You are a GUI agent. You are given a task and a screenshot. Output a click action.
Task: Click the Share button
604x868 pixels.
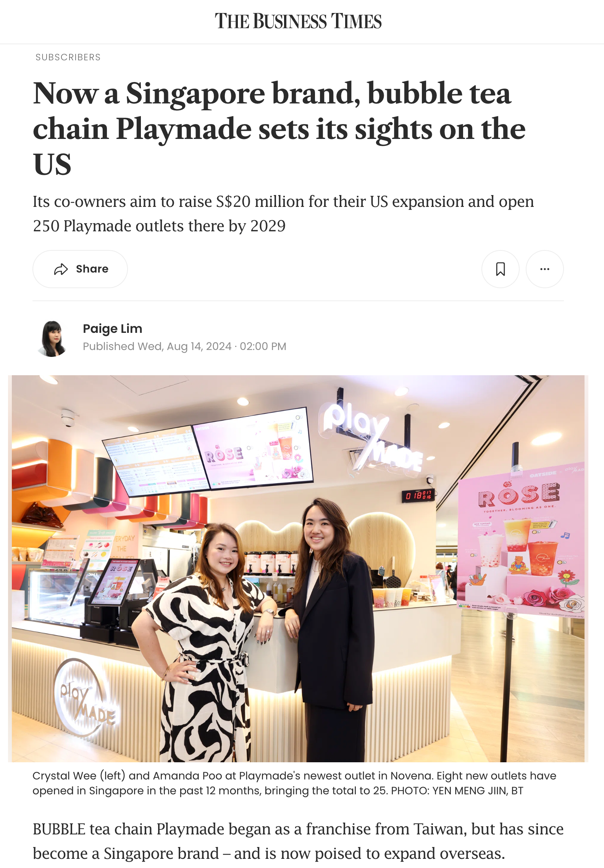80,269
